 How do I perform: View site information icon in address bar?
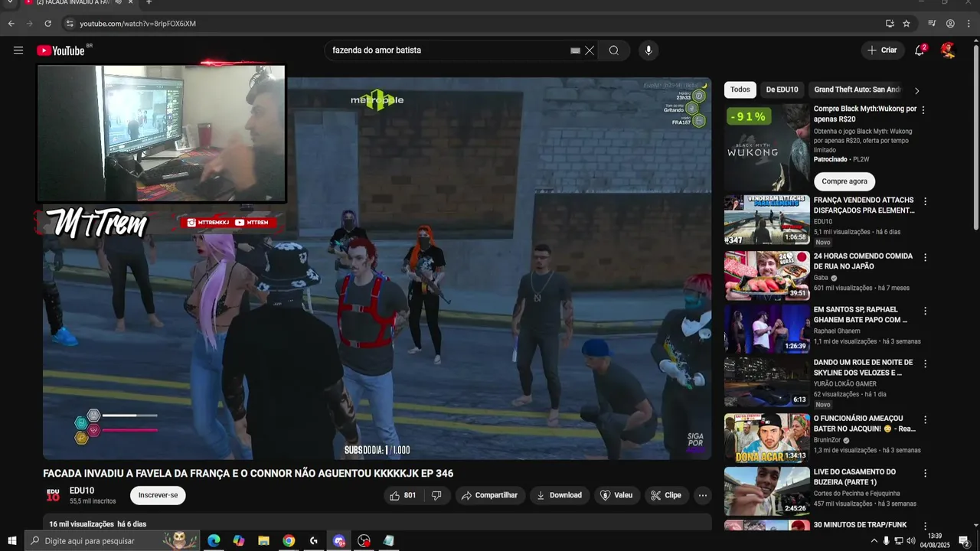coord(69,24)
